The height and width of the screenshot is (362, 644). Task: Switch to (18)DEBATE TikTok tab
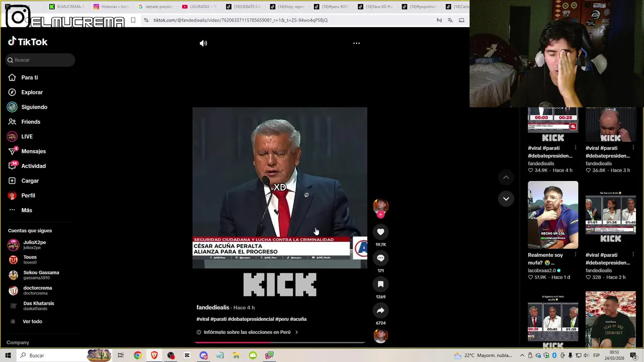[243, 7]
